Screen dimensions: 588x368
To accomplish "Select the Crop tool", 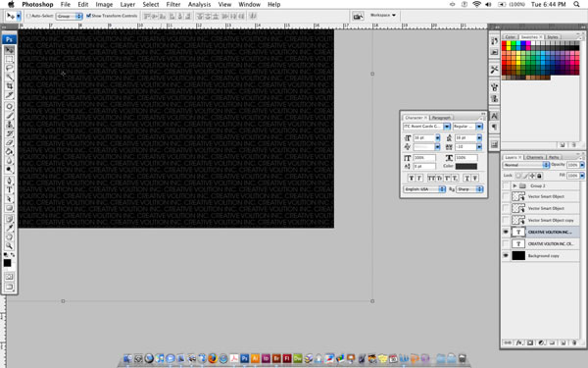I will [10, 86].
